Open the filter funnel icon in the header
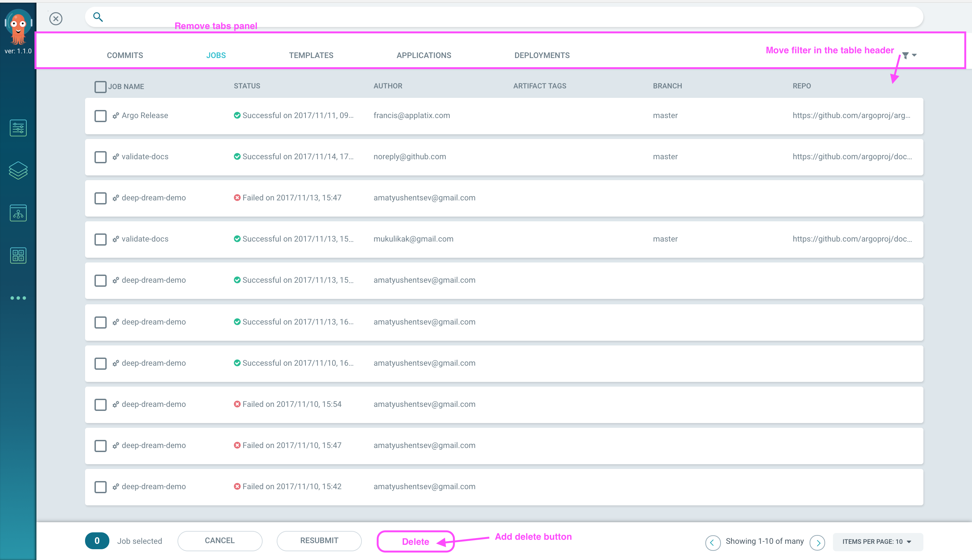The image size is (972, 560). point(905,55)
